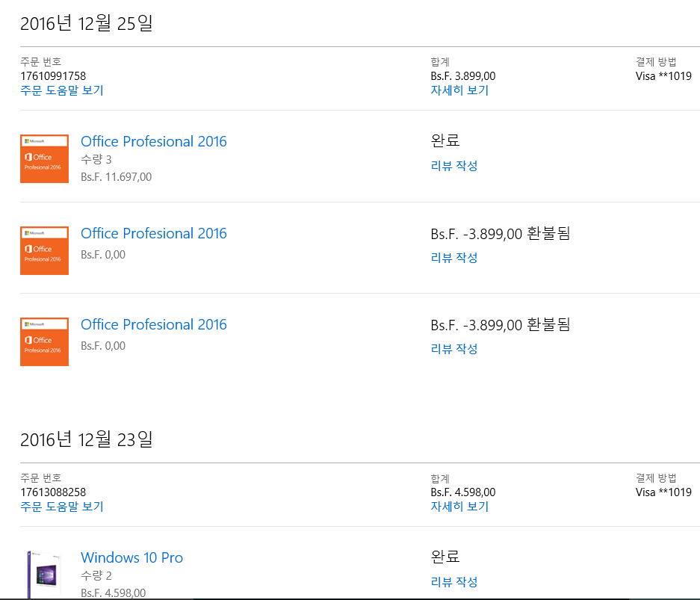Open the middle Office Profesional 2016 title link
This screenshot has height=600, width=700.
tap(153, 233)
